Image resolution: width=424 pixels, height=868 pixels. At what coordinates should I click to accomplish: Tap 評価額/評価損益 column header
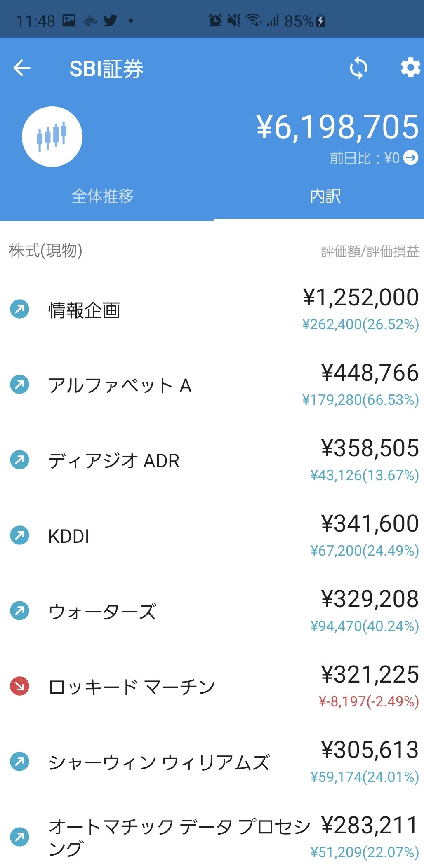(370, 251)
